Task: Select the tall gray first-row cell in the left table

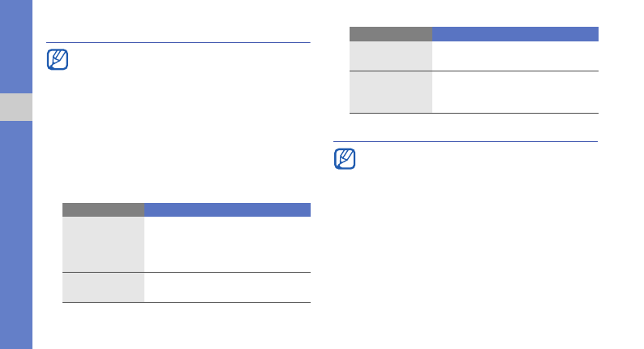Action: 103,243
